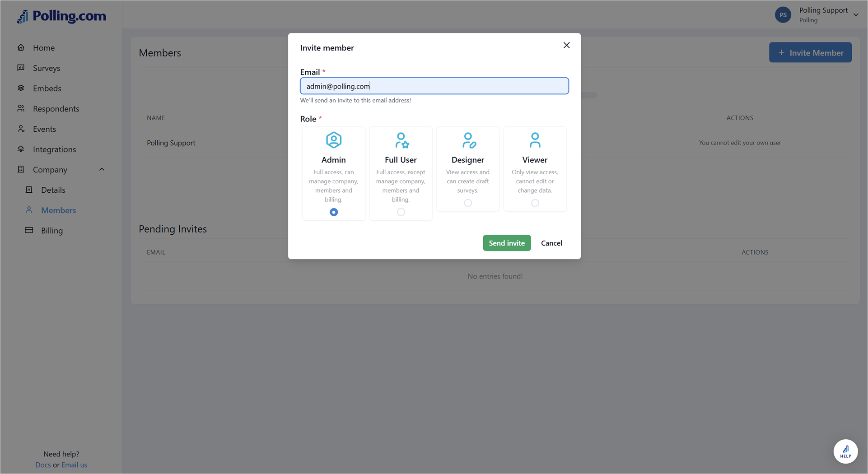Click the Company building icon
The height and width of the screenshot is (474, 868).
click(21, 169)
